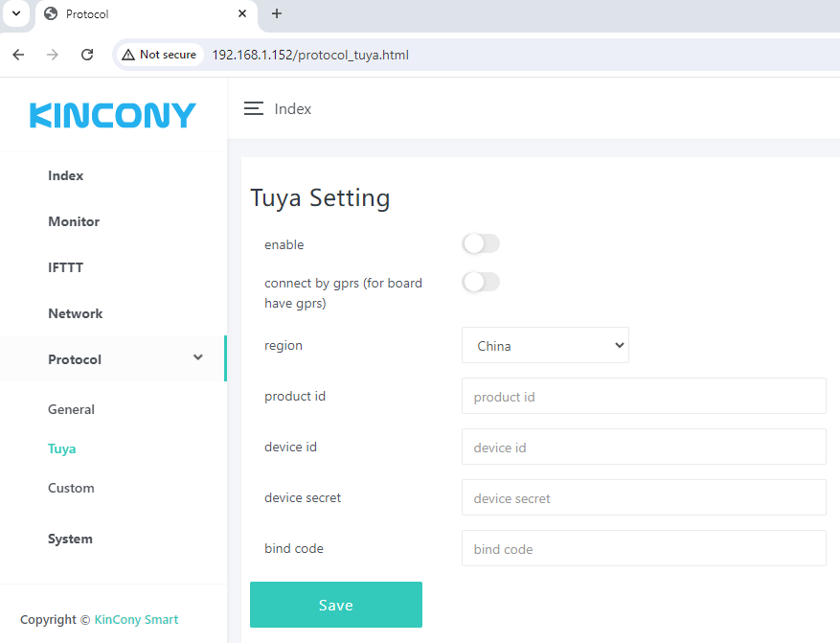The width and height of the screenshot is (840, 643).
Task: Toggle the connect by gprs switch
Action: click(481, 282)
